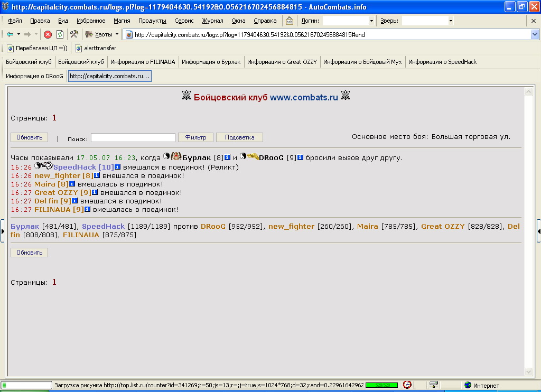Go back with the blue arrow

point(10,34)
